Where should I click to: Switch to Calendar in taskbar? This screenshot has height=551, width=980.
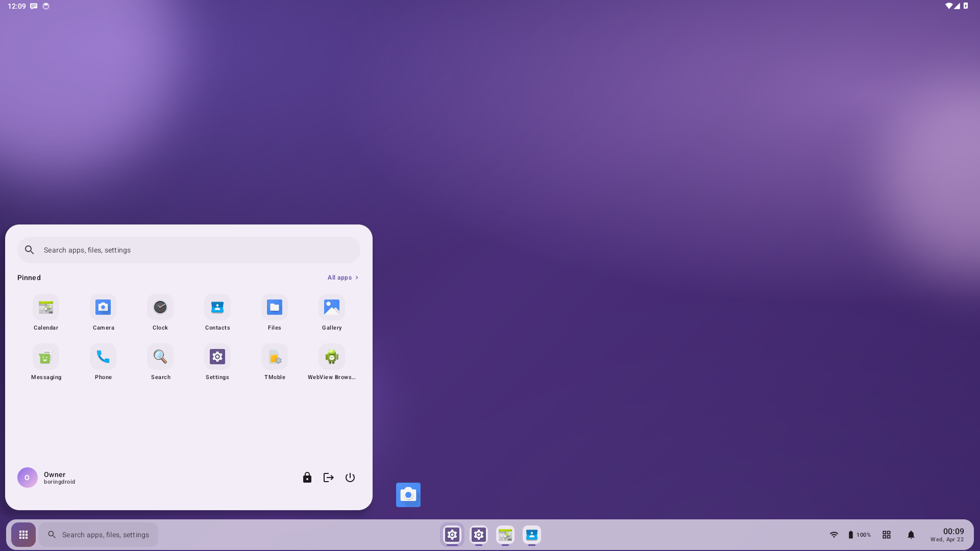coord(505,535)
